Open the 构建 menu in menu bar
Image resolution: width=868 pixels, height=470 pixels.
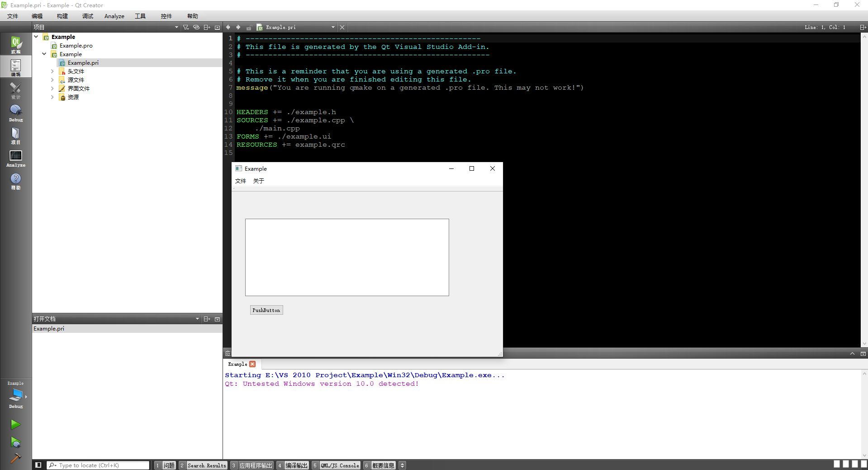pos(62,16)
